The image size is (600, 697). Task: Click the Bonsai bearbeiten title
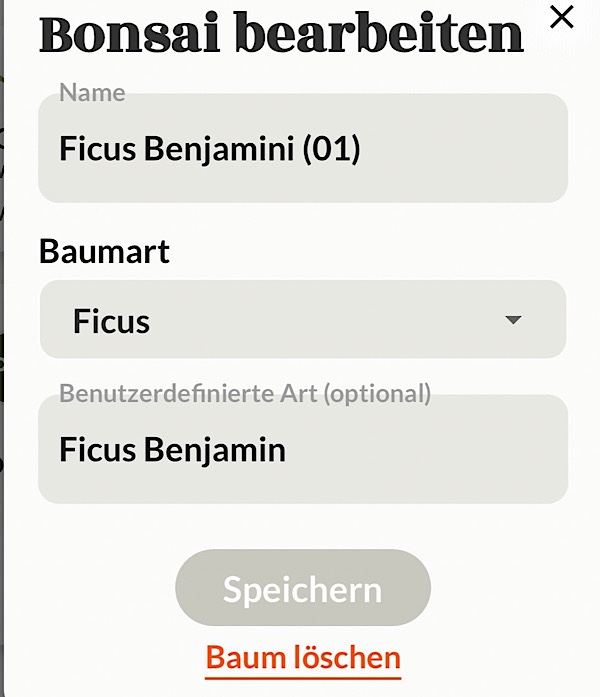[281, 33]
